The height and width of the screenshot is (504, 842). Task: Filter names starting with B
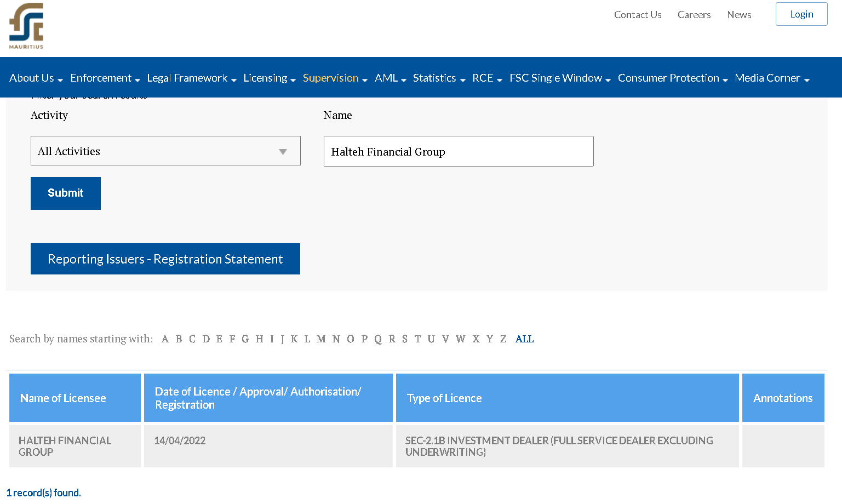point(179,339)
